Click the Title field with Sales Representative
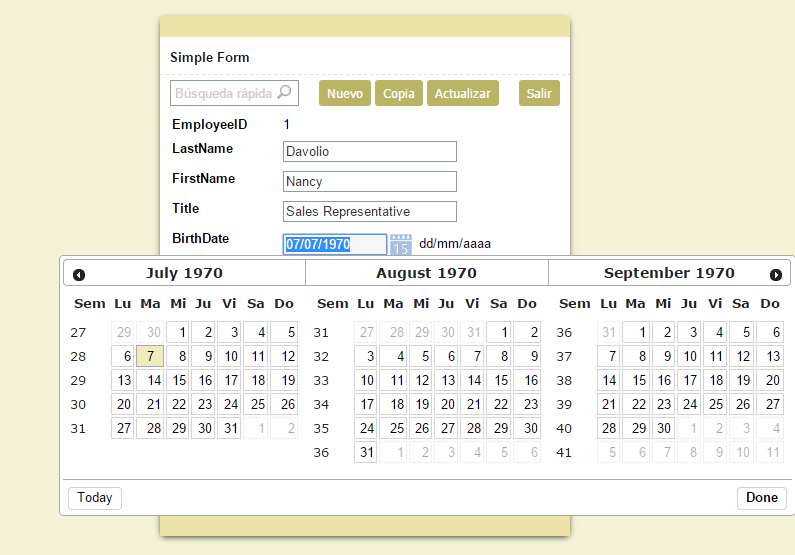Screen dimensions: 795x555 tap(370, 212)
